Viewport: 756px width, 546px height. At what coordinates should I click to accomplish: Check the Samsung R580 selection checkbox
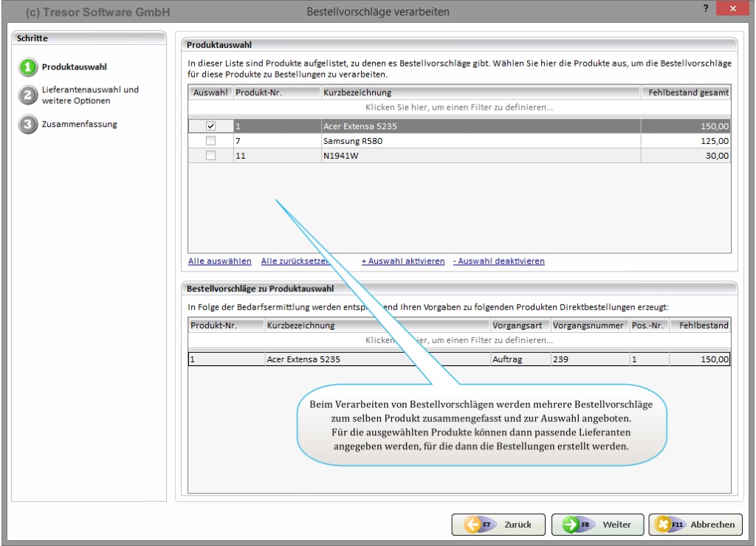(x=210, y=141)
